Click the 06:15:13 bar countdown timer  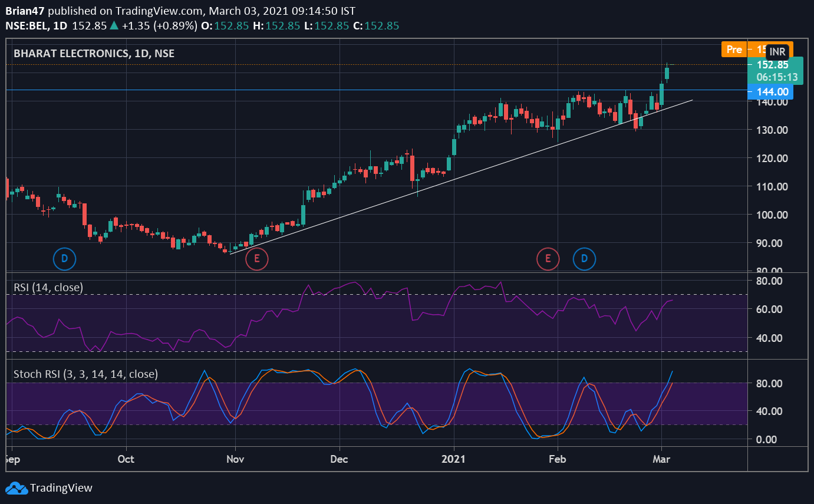[777, 77]
